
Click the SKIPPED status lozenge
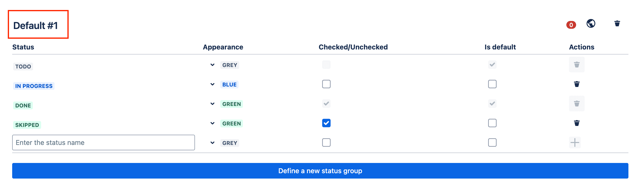pyautogui.click(x=27, y=125)
